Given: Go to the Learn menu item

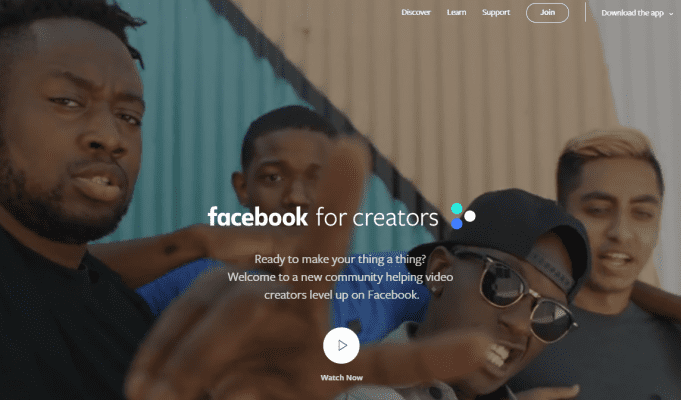Looking at the screenshot, I should (x=456, y=13).
